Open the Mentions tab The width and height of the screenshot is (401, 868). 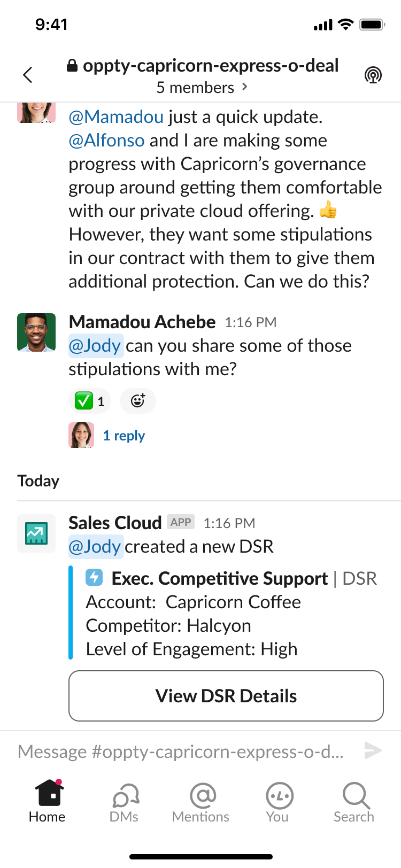tap(200, 801)
